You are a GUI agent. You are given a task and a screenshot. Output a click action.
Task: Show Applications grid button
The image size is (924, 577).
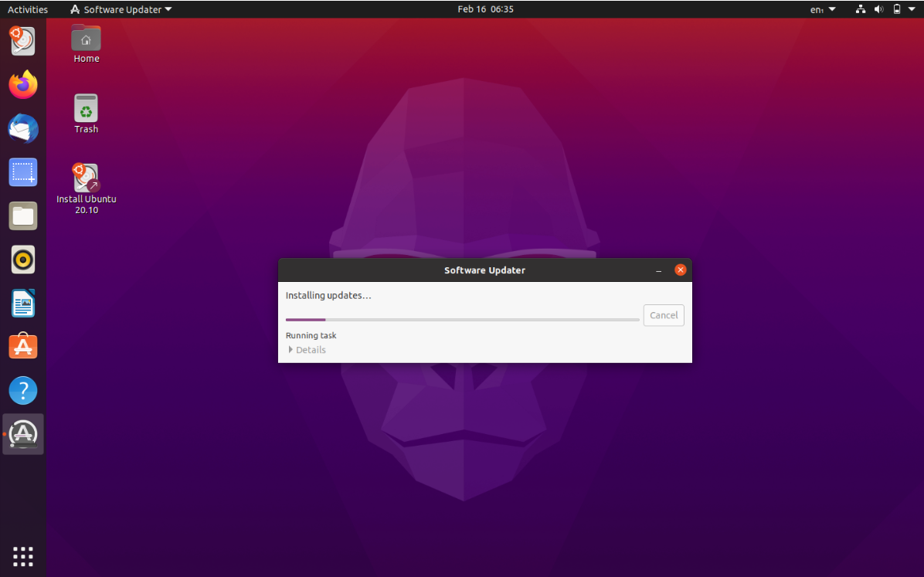[23, 556]
